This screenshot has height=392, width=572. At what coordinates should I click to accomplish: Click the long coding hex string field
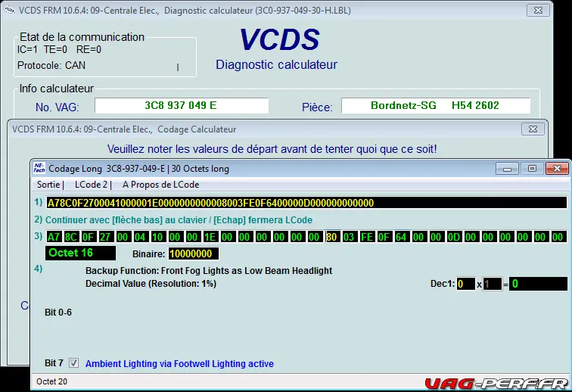(306, 203)
